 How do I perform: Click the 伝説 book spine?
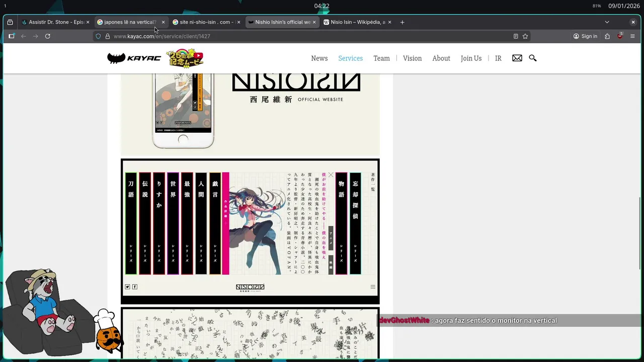click(145, 224)
